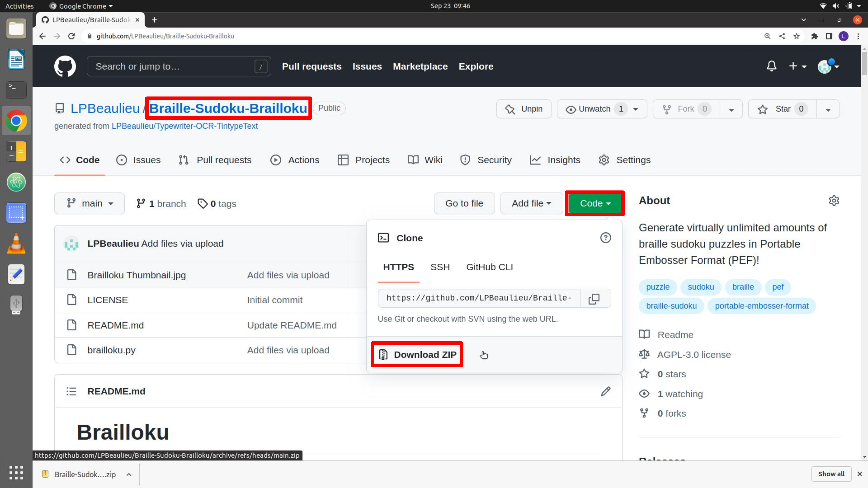Open the clone help question-mark icon

coord(605,238)
